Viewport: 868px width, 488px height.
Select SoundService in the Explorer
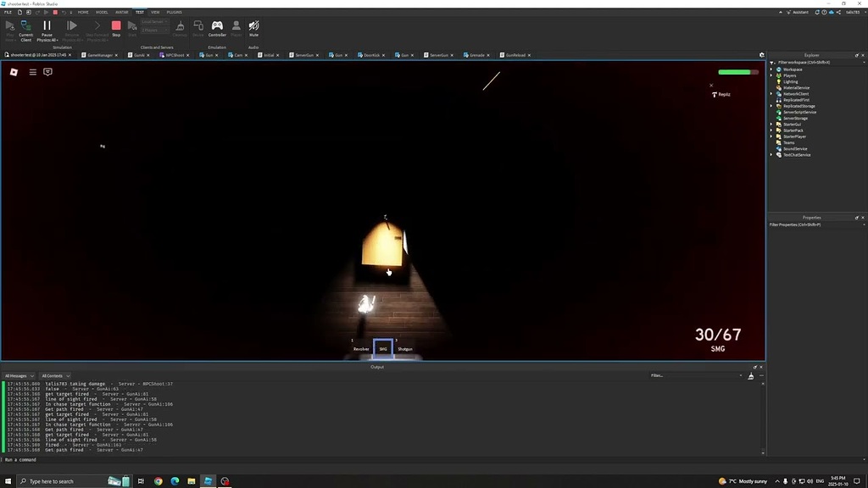click(795, 149)
